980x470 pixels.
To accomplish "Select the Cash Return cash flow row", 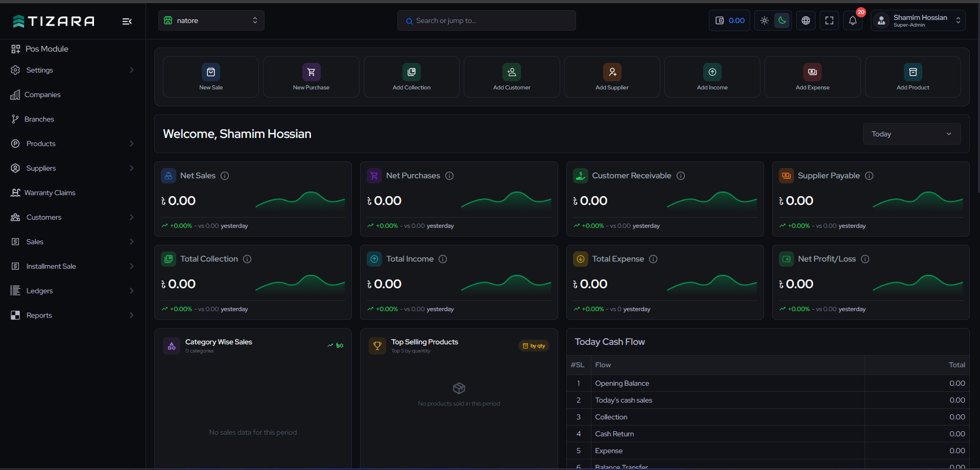I will coord(768,434).
